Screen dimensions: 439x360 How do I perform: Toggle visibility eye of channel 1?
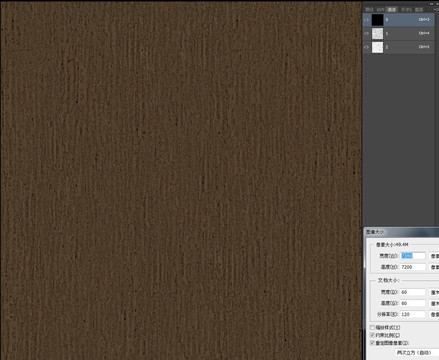coord(366,33)
